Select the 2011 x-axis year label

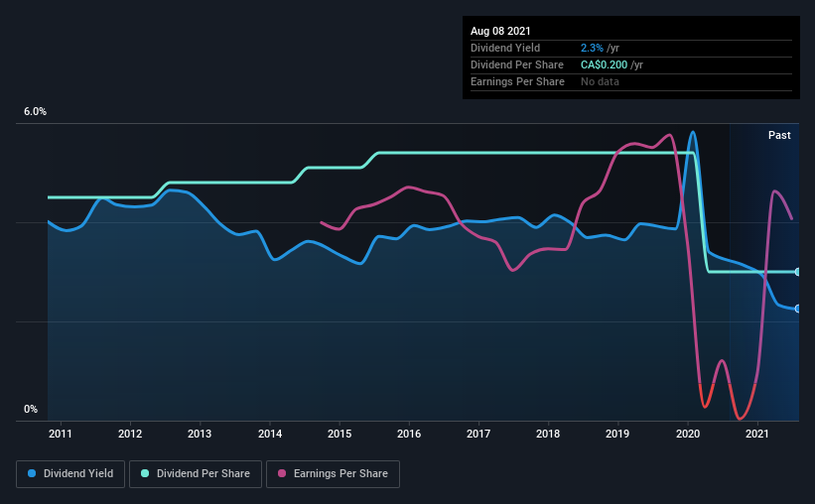(61, 434)
